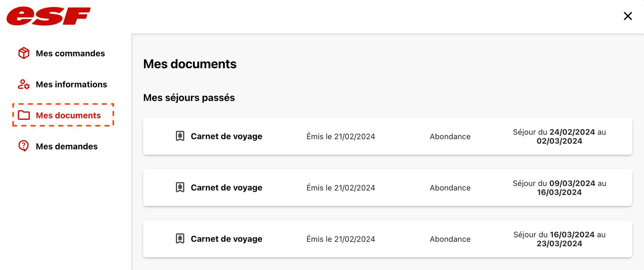Select stay dates 16/03/2024 to 23/03/2024

[x=559, y=239]
